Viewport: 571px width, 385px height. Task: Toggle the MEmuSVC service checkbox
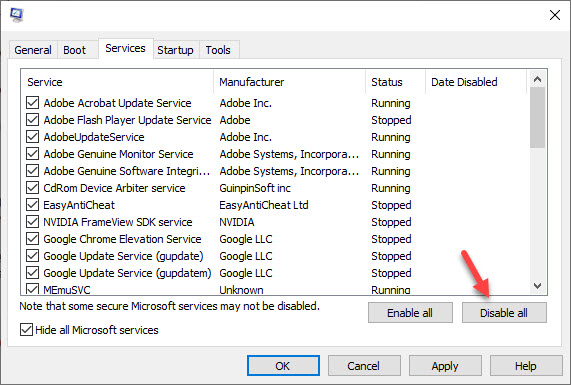pyautogui.click(x=32, y=289)
